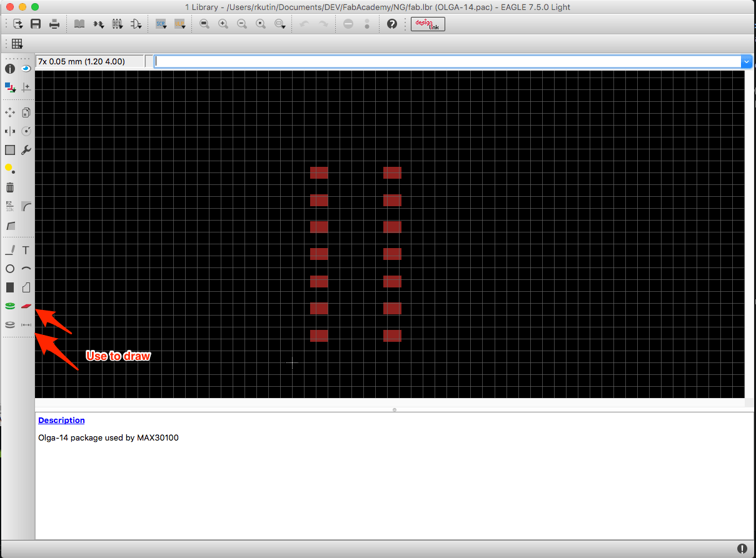Viewport: 756px width, 558px height.
Task: Zoom in with plus magnifier
Action: point(223,24)
